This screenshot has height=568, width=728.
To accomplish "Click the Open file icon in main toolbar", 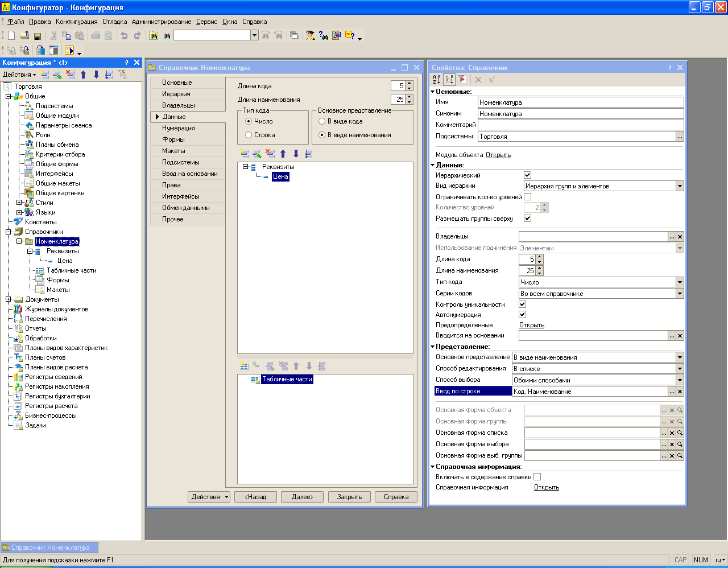I will [x=24, y=35].
